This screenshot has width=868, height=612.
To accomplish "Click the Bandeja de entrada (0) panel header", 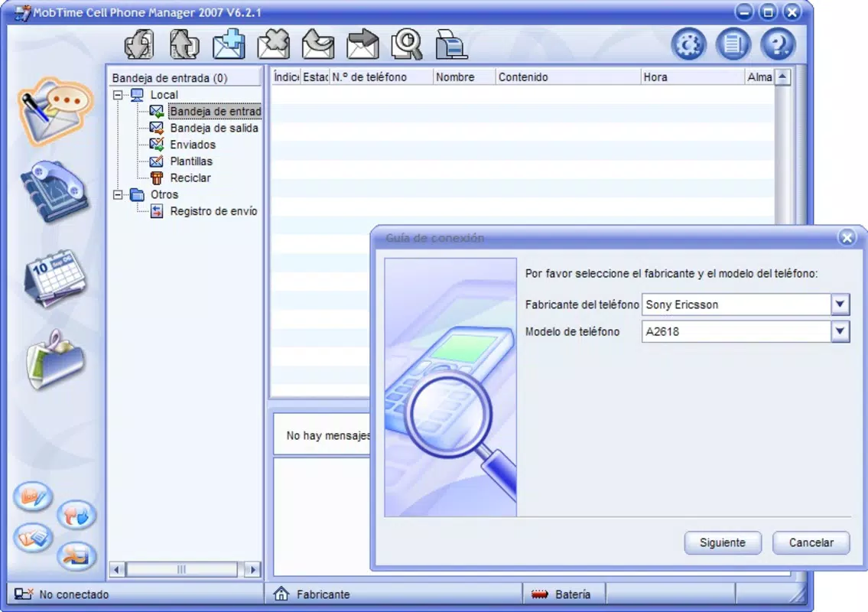I will [x=169, y=77].
